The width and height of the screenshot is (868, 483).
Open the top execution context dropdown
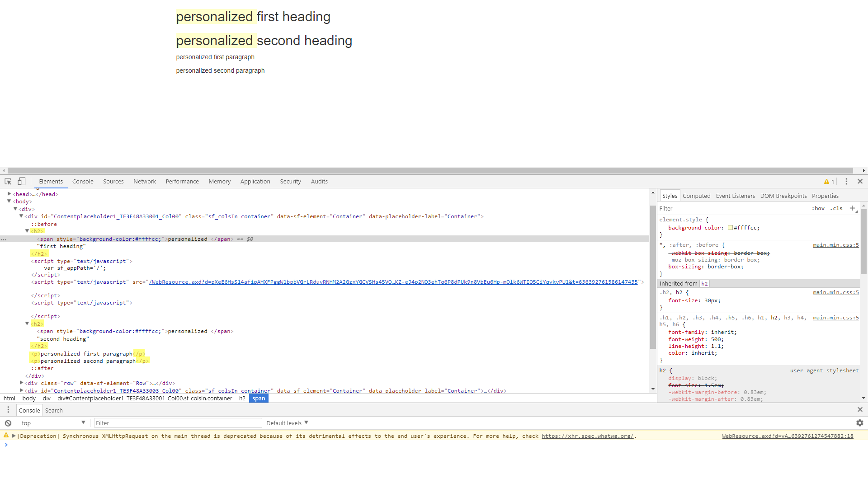tap(53, 423)
